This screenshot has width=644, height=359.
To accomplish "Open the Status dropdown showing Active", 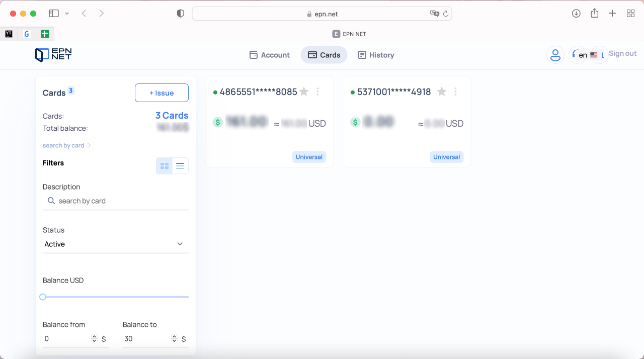I will pos(115,244).
